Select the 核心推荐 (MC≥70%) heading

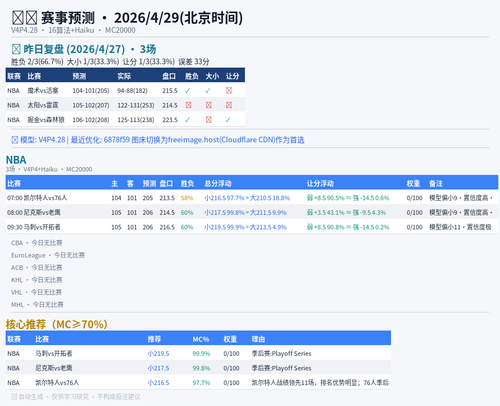57,324
